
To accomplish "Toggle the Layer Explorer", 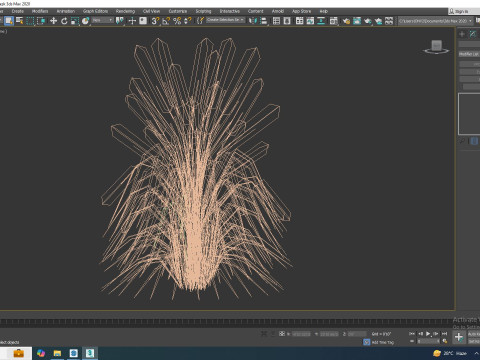I will tap(287, 21).
